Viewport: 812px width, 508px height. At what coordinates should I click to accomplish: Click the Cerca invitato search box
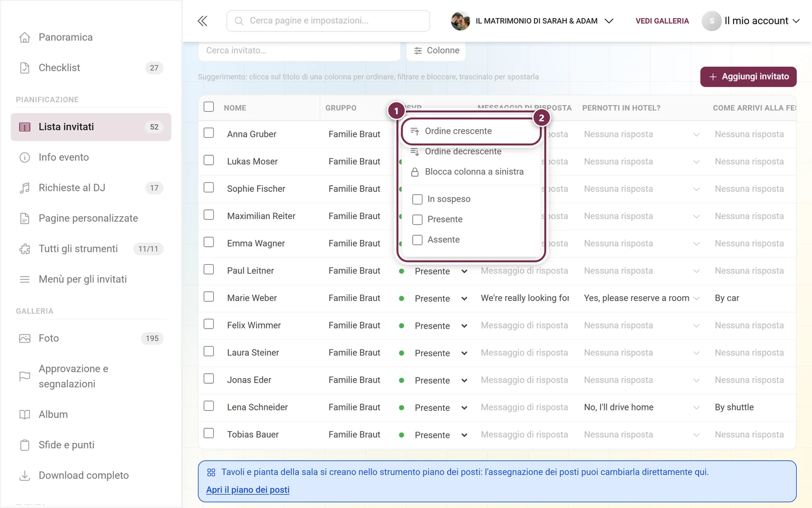click(x=299, y=50)
